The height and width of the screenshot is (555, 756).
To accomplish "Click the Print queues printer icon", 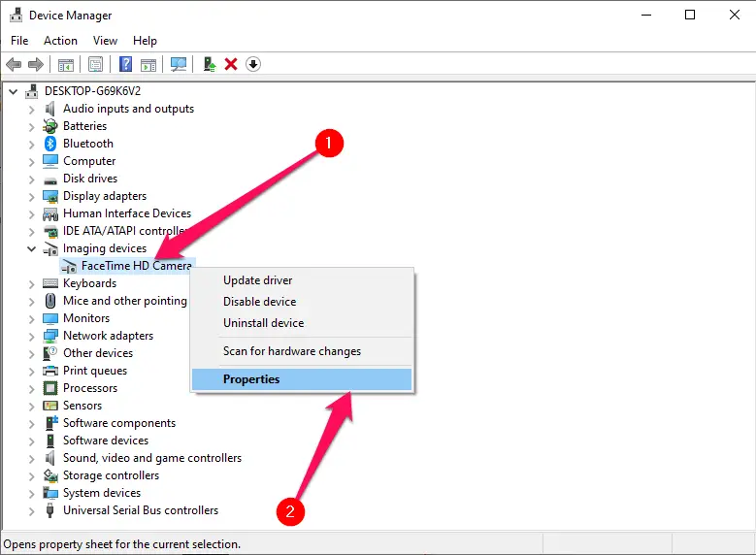I will tap(50, 371).
